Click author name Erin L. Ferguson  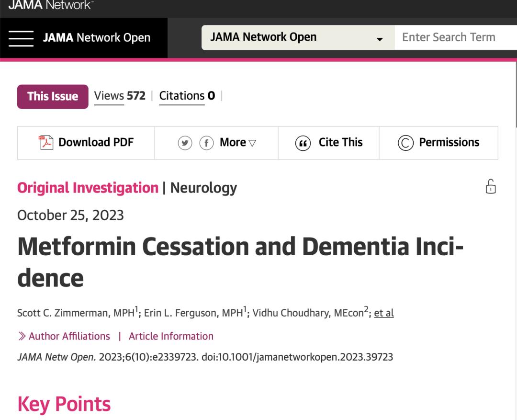(180, 313)
